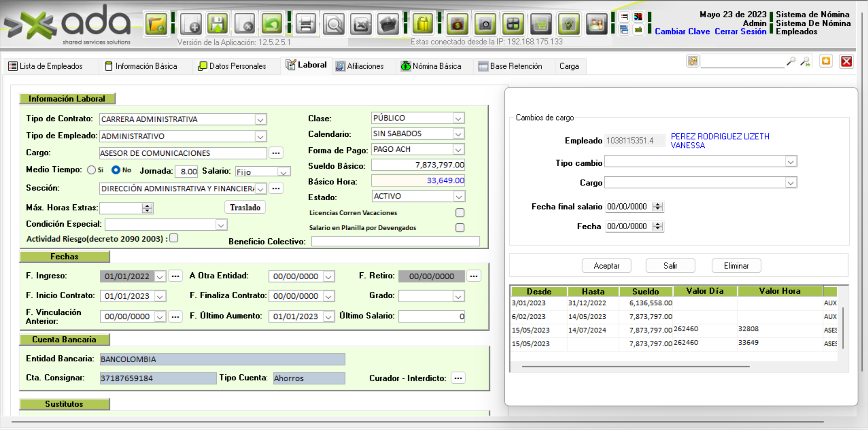Viewport: 868px width, 430px height.
Task: Check Salario en Planilla por Devengados
Action: [x=460, y=228]
